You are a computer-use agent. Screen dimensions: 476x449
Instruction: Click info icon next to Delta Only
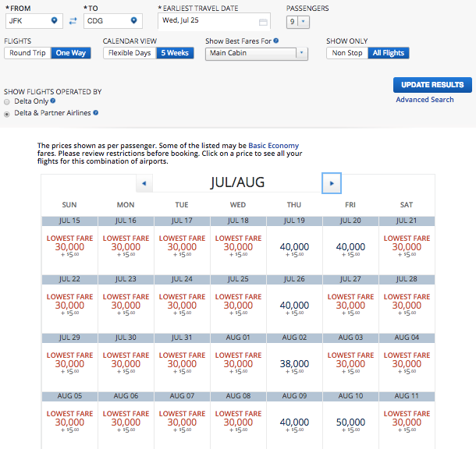coord(52,101)
